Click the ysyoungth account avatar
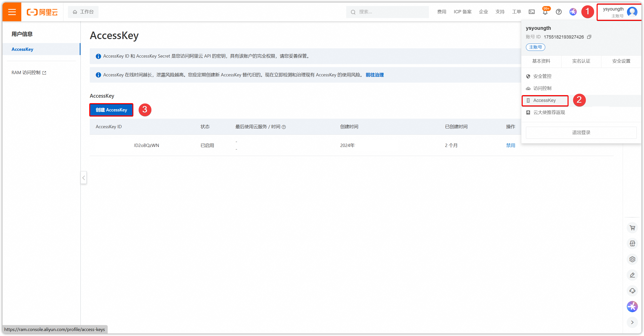 point(632,12)
